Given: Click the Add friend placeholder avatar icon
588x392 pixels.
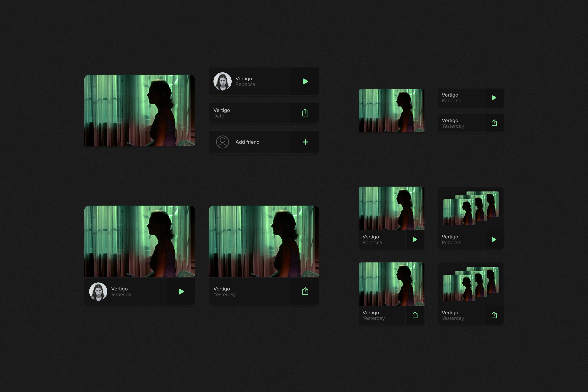Looking at the screenshot, I should pyautogui.click(x=222, y=142).
